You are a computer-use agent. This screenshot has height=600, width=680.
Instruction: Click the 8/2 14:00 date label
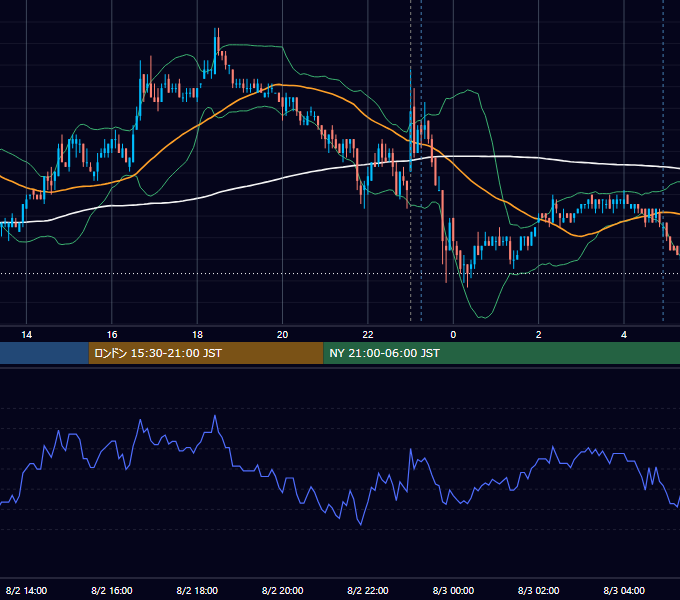[26, 590]
